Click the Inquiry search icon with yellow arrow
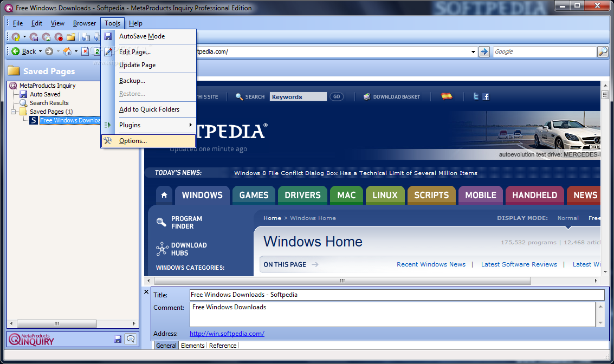Screen dimensions: 614x364 tap(16, 37)
